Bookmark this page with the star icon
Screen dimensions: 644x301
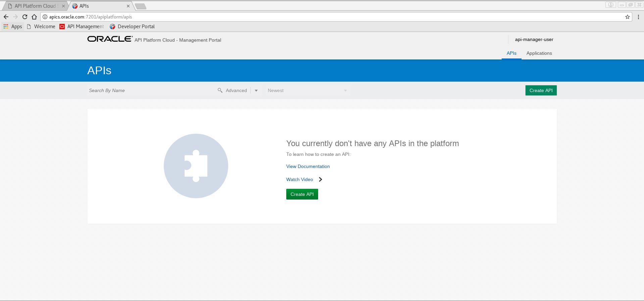click(x=627, y=17)
